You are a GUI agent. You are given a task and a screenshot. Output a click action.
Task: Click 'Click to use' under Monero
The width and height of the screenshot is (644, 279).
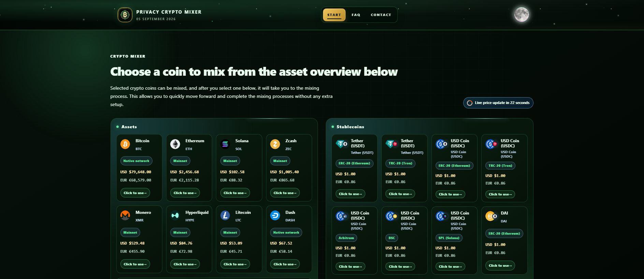pyautogui.click(x=135, y=264)
